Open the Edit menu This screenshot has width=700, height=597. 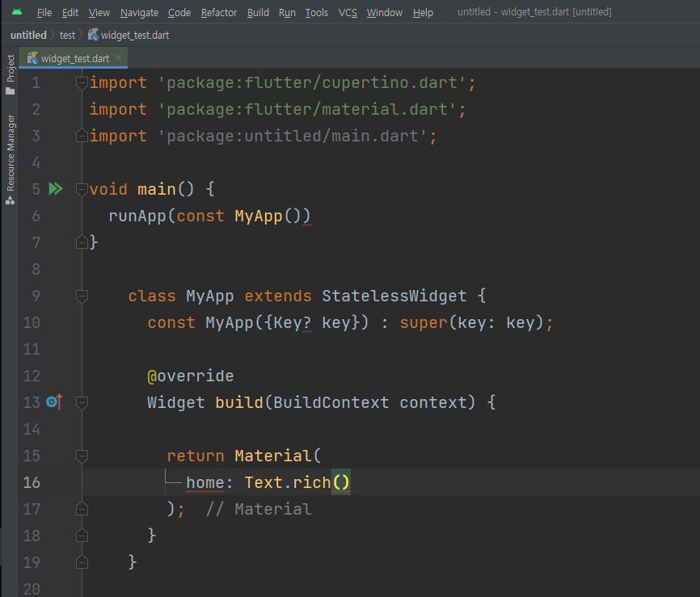[x=70, y=12]
